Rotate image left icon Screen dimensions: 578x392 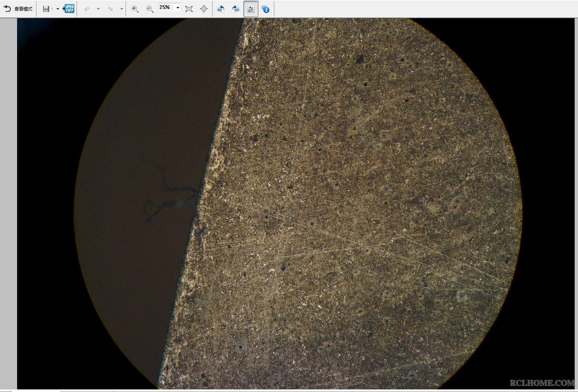click(221, 9)
